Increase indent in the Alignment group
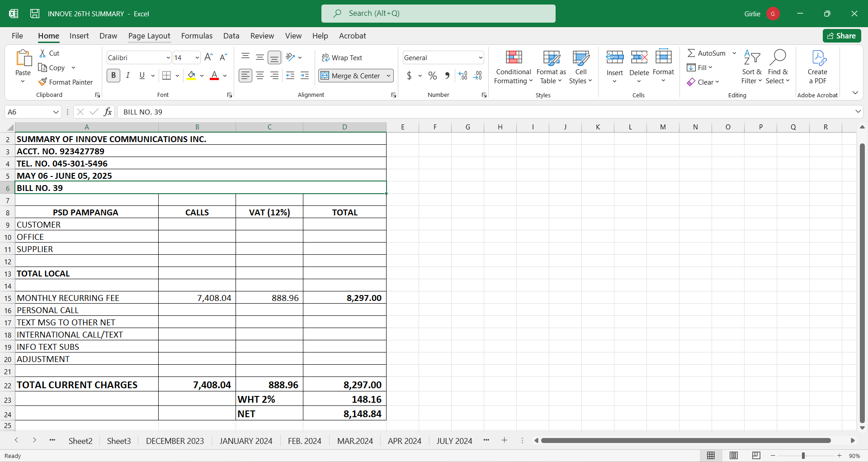The image size is (868, 462). point(305,76)
